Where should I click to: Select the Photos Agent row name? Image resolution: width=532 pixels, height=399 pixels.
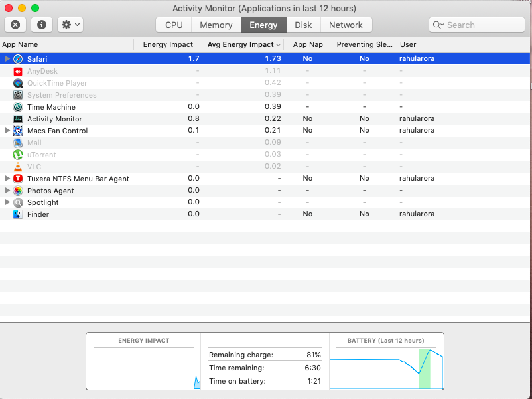coord(50,191)
